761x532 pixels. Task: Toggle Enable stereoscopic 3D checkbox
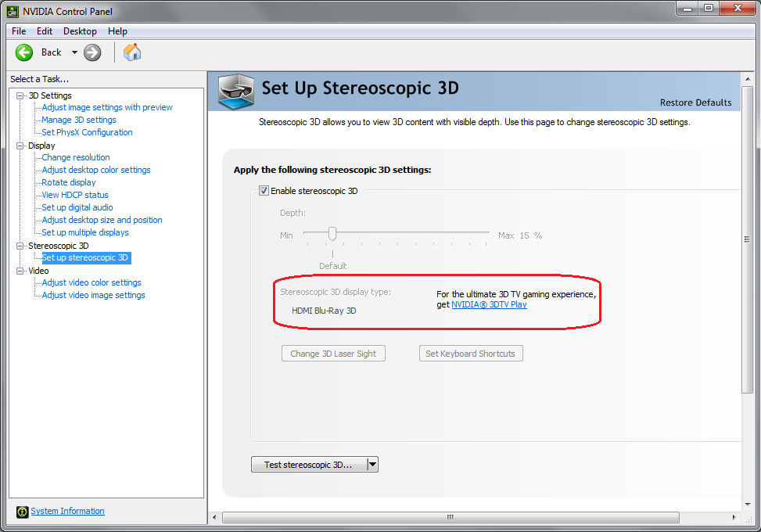click(x=264, y=191)
